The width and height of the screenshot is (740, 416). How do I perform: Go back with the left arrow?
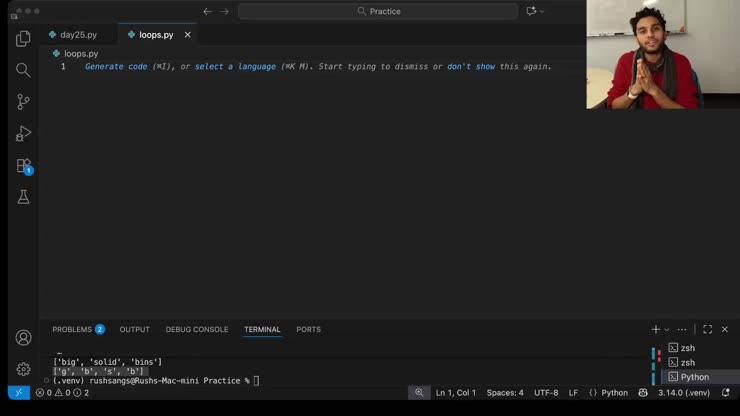point(207,11)
